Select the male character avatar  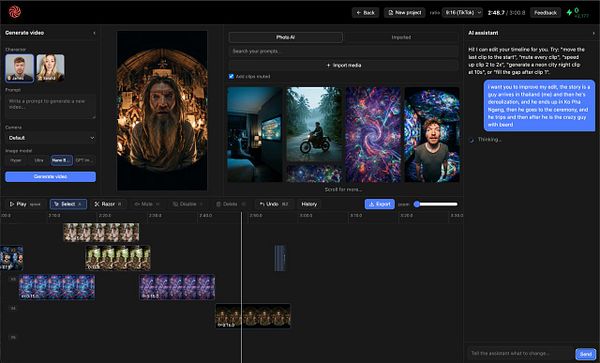tap(20, 68)
